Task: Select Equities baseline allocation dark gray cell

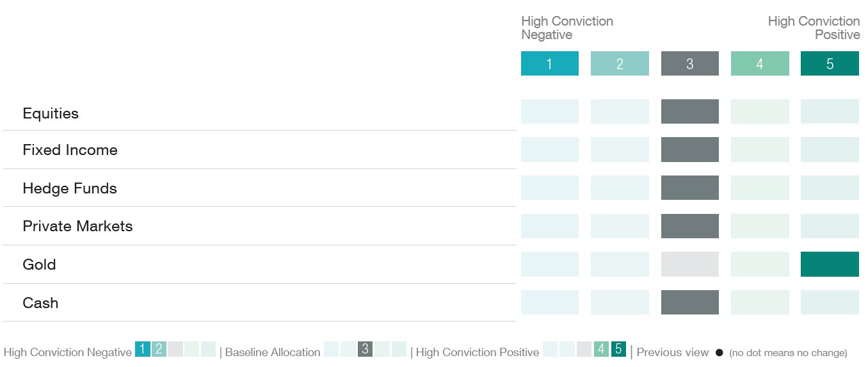Action: pyautogui.click(x=689, y=111)
